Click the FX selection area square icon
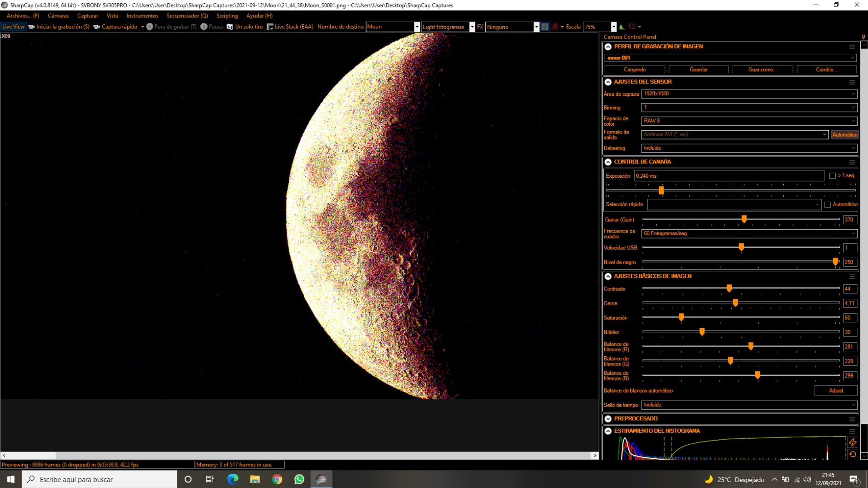This screenshot has width=868, height=488. tap(545, 27)
